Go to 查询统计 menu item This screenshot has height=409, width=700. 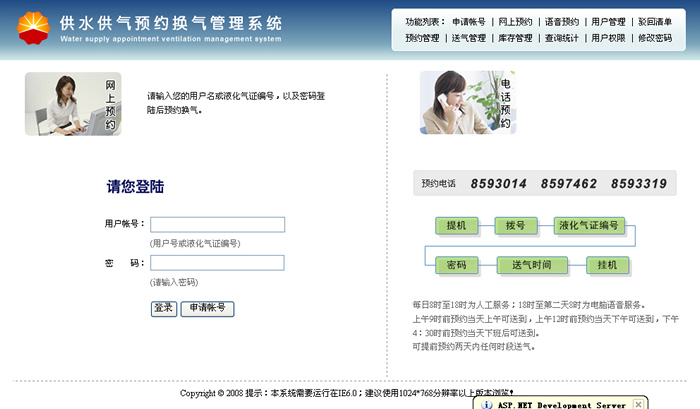[x=562, y=38]
